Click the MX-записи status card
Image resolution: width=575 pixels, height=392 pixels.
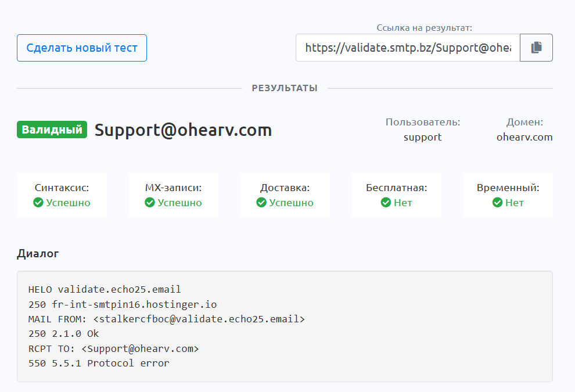[173, 195]
